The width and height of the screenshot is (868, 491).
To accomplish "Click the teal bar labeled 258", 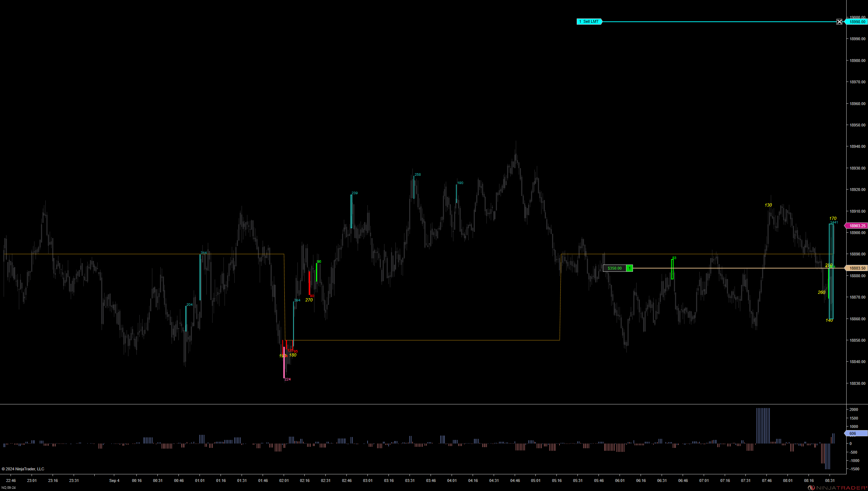I will (x=414, y=187).
